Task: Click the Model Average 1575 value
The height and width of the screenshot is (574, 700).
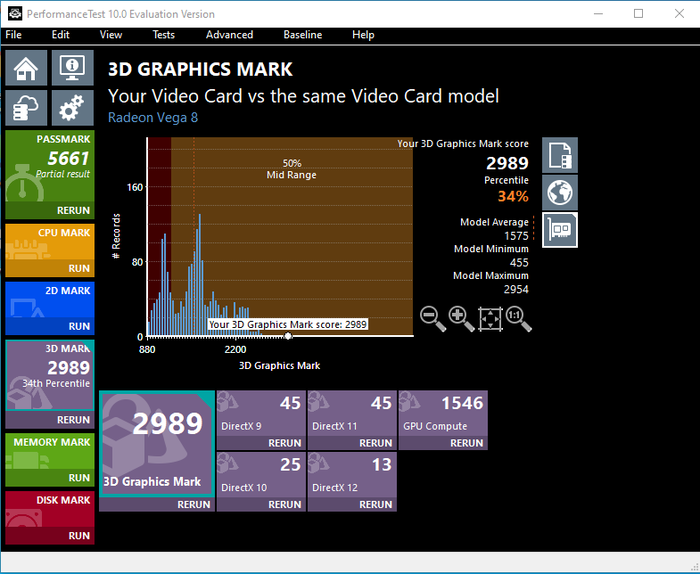Action: click(516, 236)
